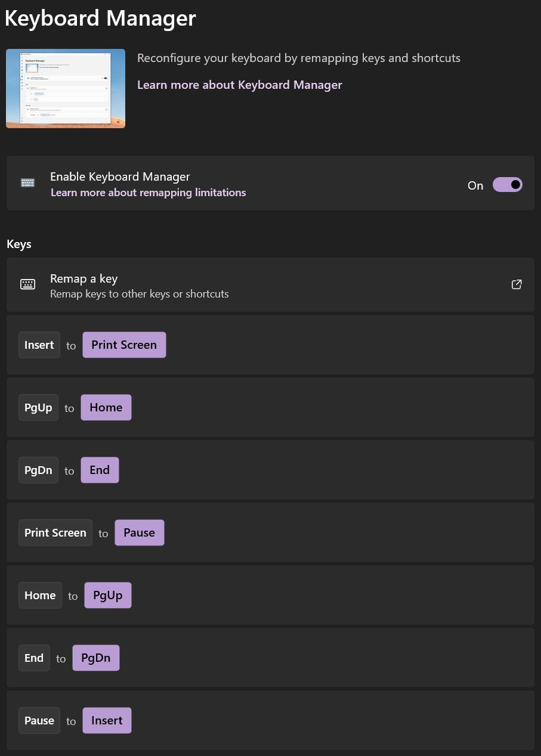Screen dimensions: 541x756
Task: Click the keyboard icon beside Remap a key
Action: click(x=27, y=284)
